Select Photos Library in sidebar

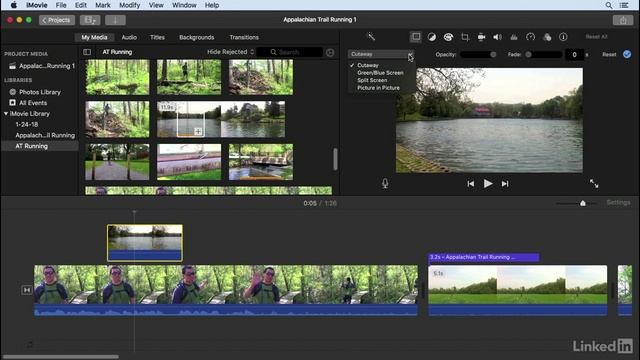(40, 92)
